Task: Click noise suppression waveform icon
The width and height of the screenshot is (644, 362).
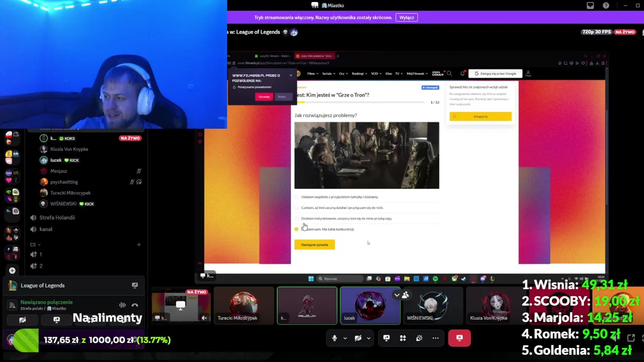Action: tap(122, 305)
